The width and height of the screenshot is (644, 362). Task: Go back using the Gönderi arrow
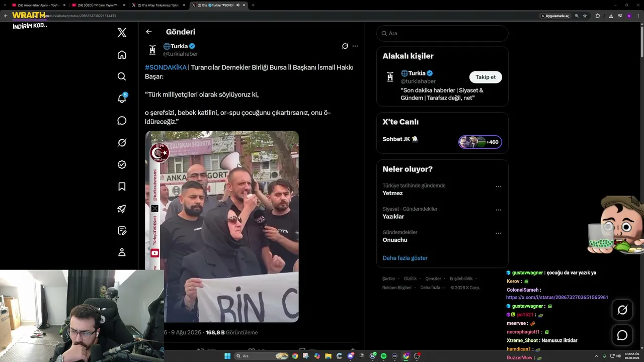click(x=148, y=32)
